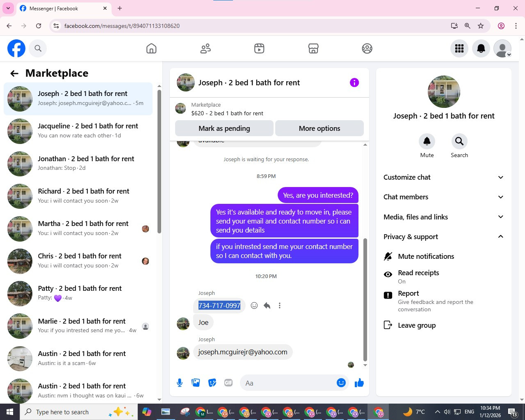
Task: Expand Chat members section
Action: 443,197
